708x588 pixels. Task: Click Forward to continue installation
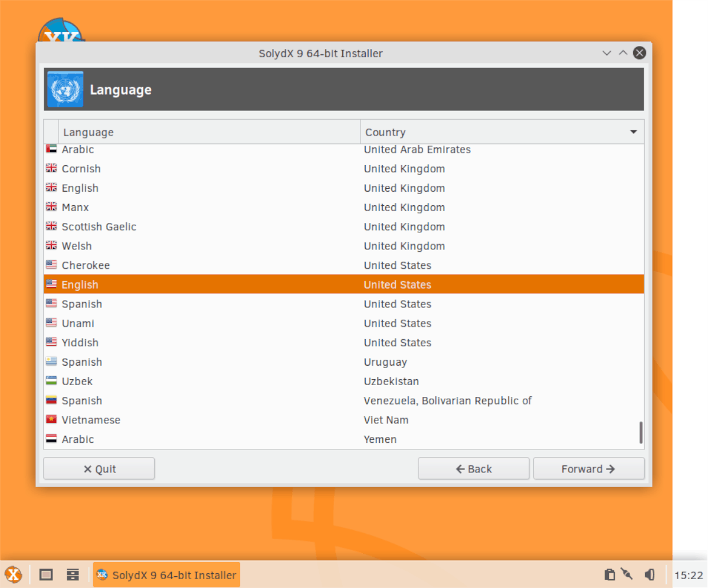pos(589,469)
